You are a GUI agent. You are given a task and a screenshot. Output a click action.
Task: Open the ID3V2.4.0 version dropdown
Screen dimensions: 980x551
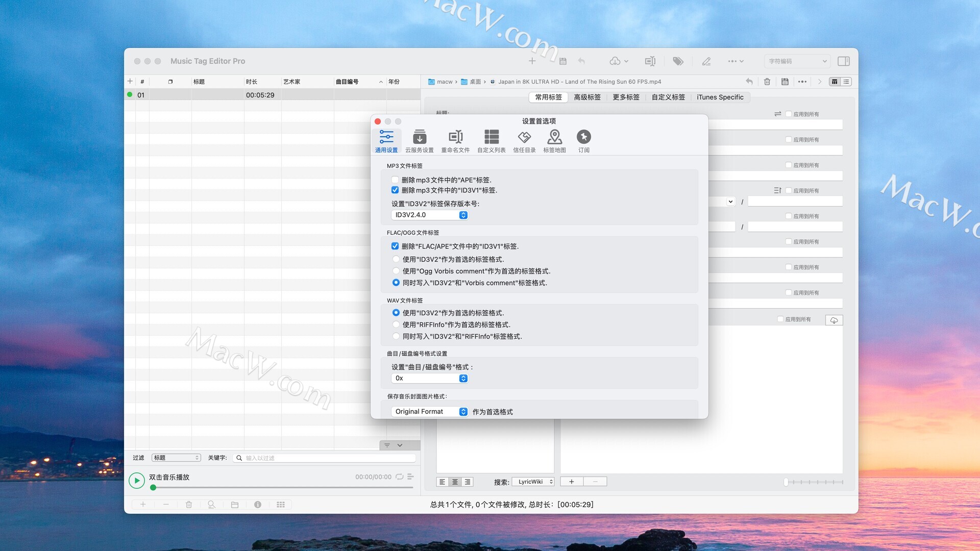click(x=429, y=215)
